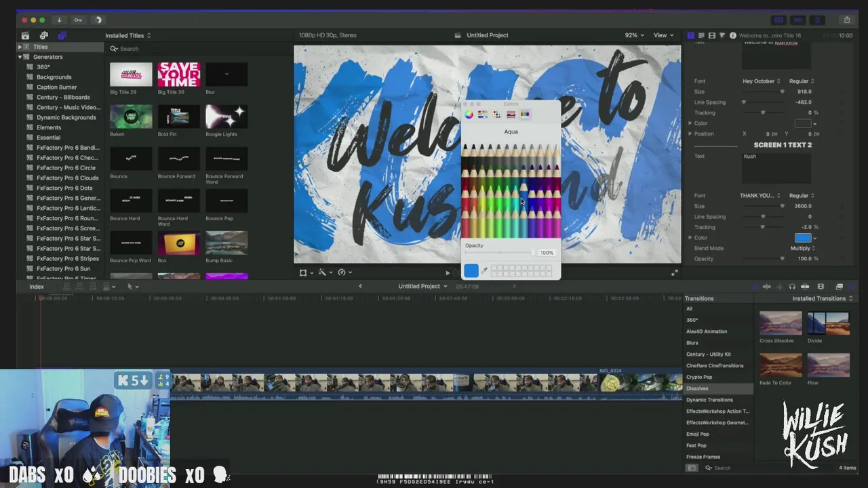Open the viewer View menu
Screen dimensions: 868x488
coord(663,35)
